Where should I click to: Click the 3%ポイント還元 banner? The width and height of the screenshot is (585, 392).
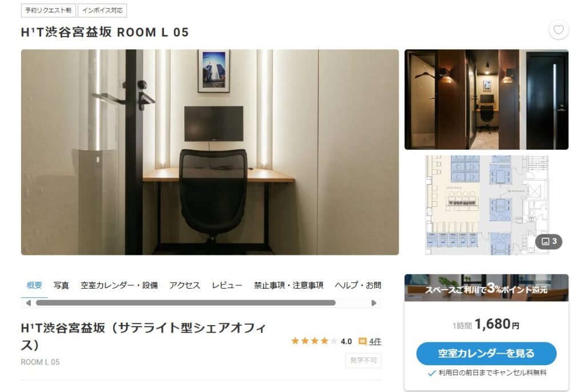tap(486, 288)
